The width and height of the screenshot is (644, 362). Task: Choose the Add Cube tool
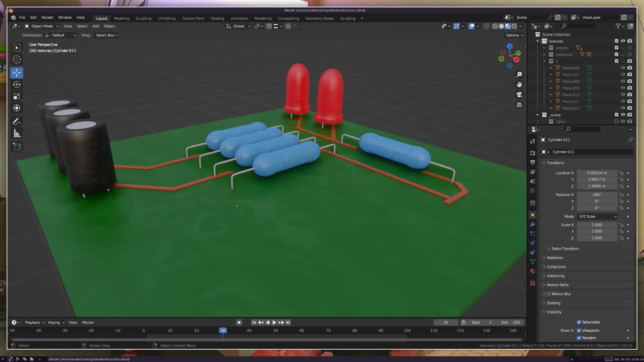pos(17,146)
